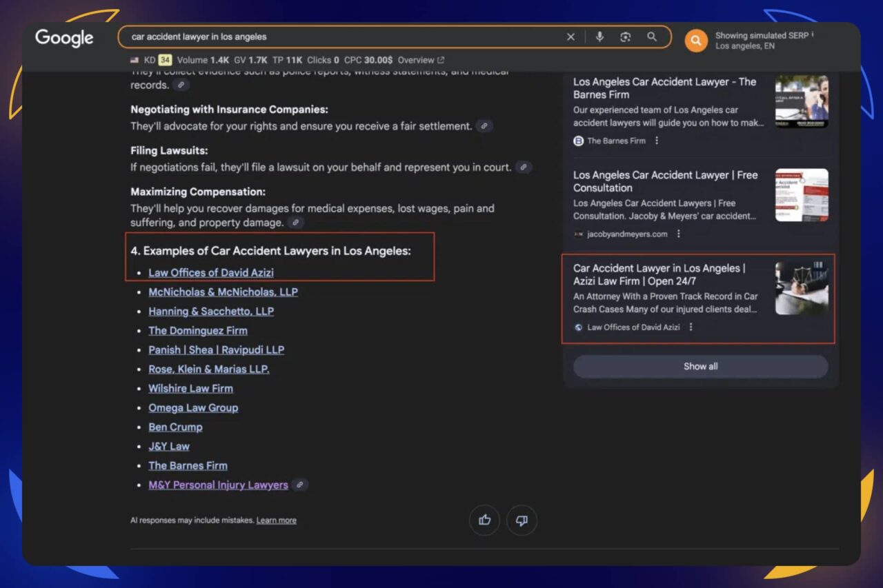Click the orange search extension icon
Screen dimensions: 883x588
696,41
